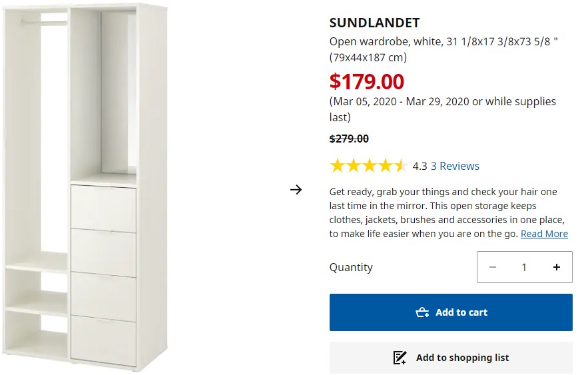
Task: Increase quantity with the plus button
Action: [x=557, y=267]
